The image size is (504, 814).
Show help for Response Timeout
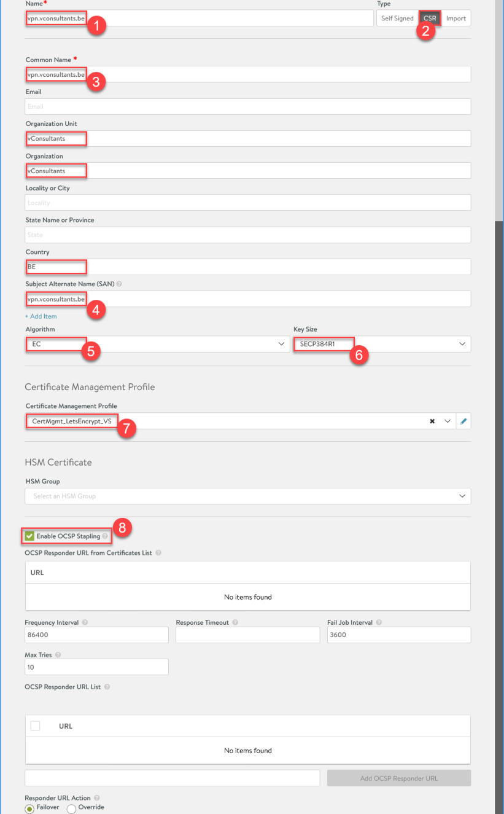pyautogui.click(x=236, y=622)
